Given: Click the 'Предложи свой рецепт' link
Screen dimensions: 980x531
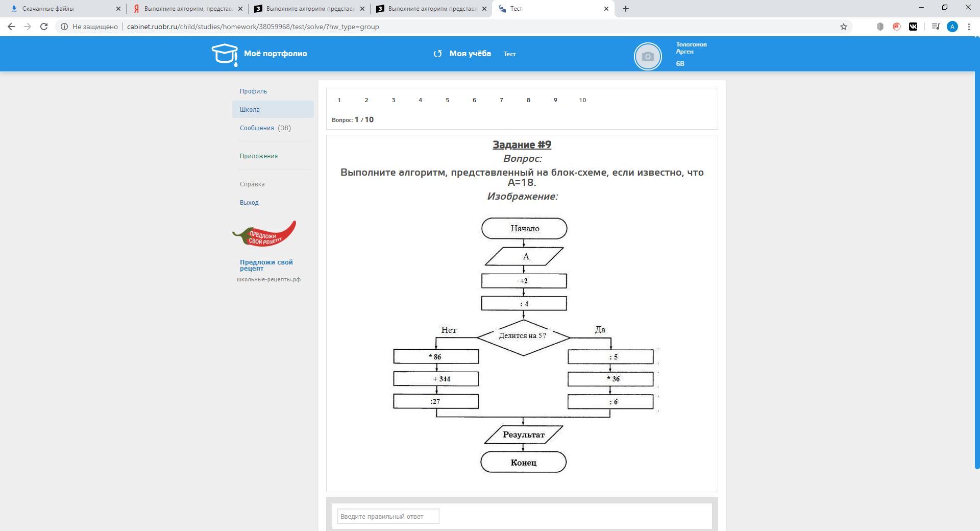Looking at the screenshot, I should [x=266, y=265].
